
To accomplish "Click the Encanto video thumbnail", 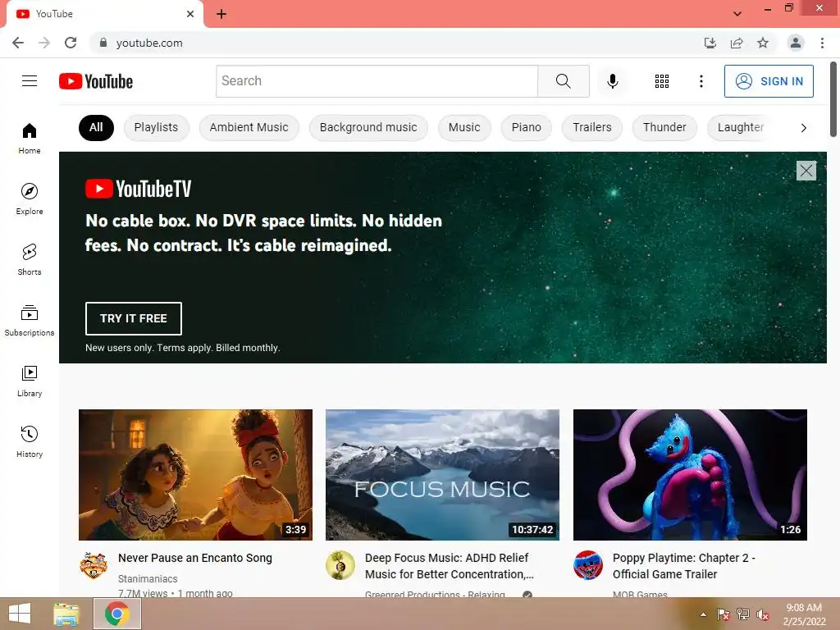I will pos(195,475).
